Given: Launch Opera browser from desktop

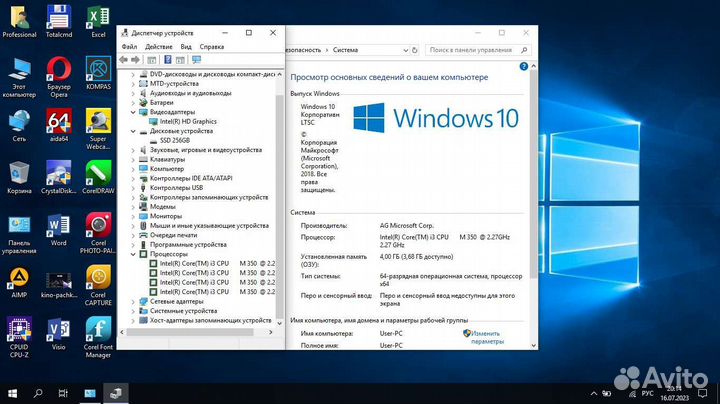Looking at the screenshot, I should (59, 77).
